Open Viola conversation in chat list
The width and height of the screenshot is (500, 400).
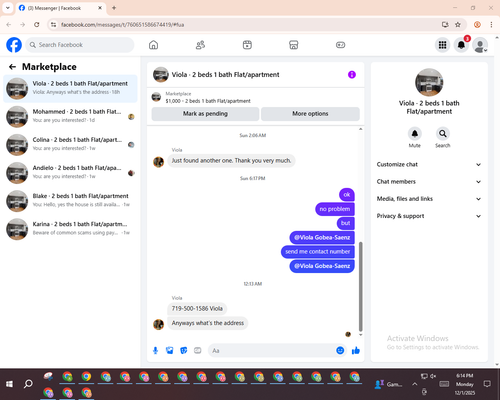[x=70, y=89]
